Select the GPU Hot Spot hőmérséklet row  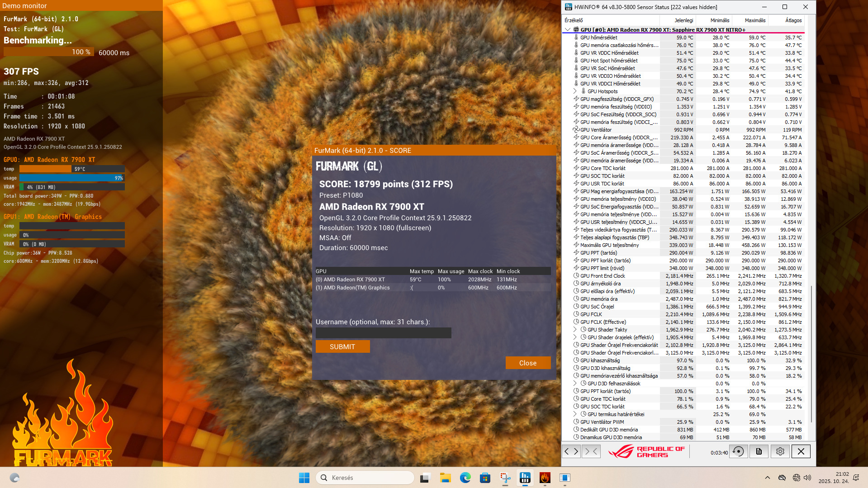coord(683,61)
